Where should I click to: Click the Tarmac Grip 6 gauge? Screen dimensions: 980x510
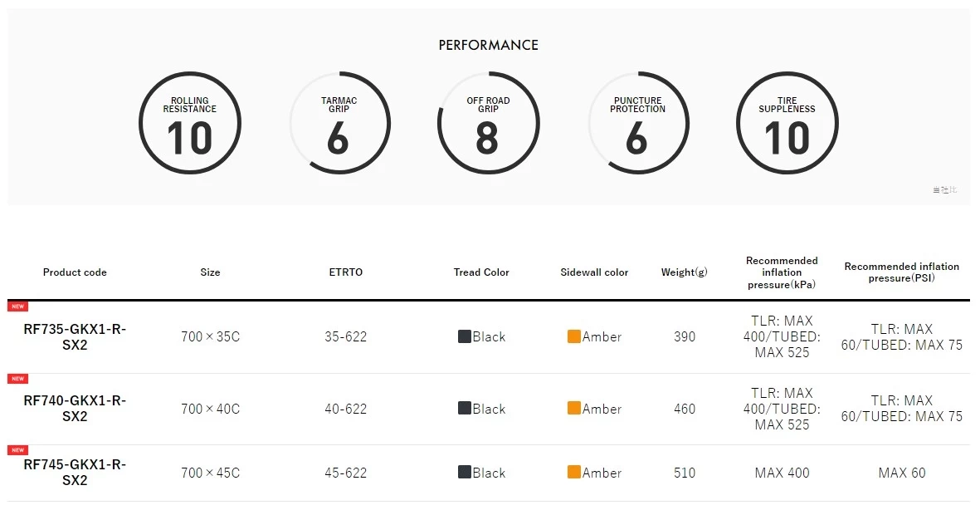pyautogui.click(x=339, y=123)
